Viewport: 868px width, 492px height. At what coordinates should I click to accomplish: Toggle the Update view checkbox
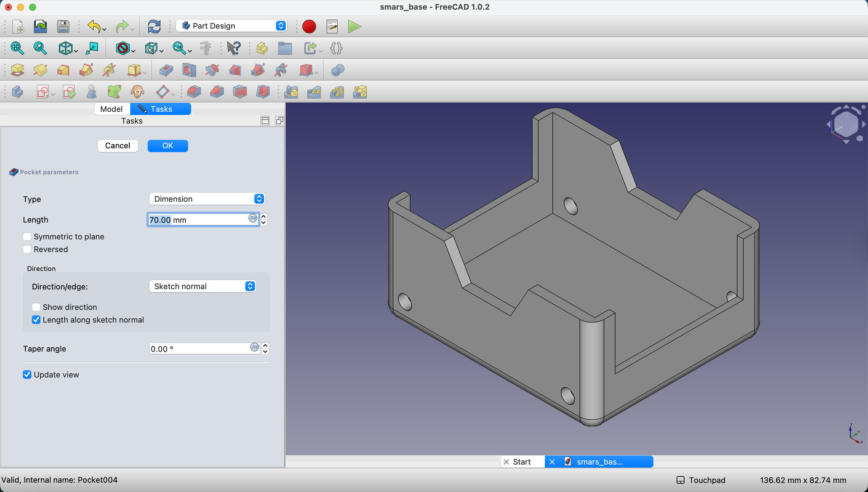[27, 374]
